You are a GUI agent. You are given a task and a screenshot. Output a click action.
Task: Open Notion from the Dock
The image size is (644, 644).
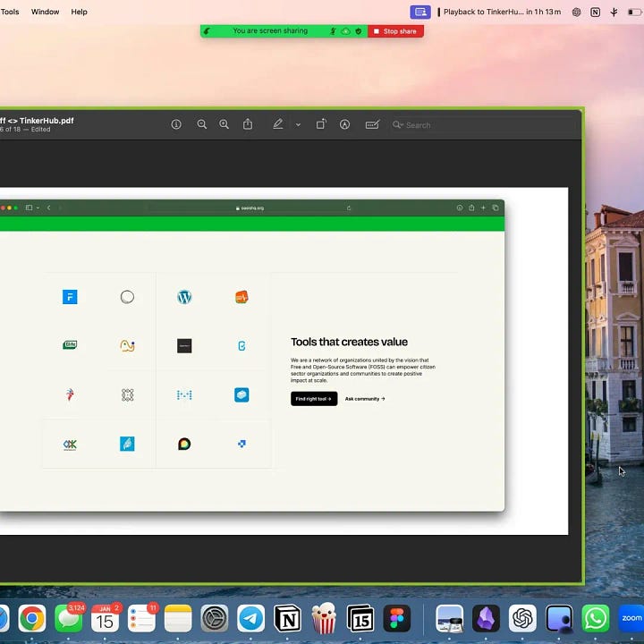(287, 618)
